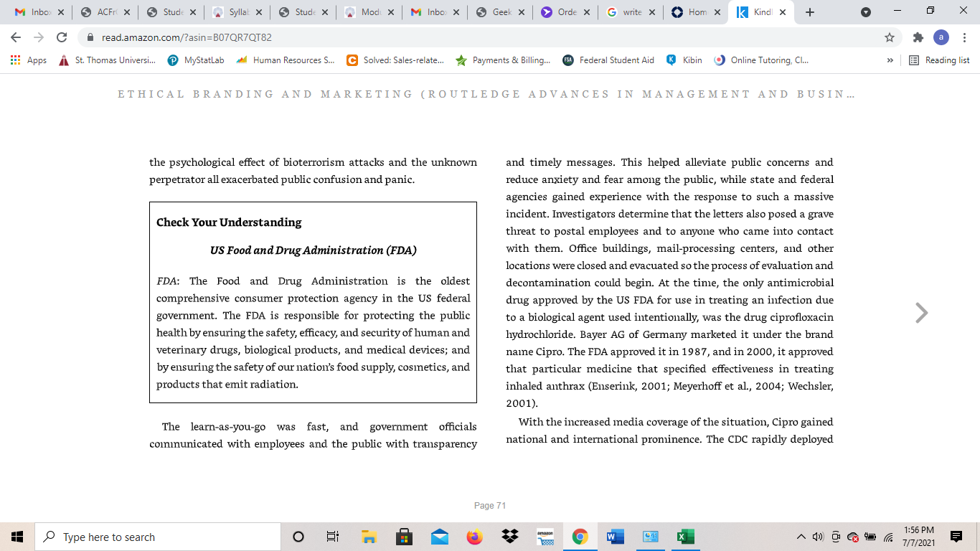The image size is (980, 551).
Task: Bookmark this page with the star icon
Action: [x=890, y=37]
